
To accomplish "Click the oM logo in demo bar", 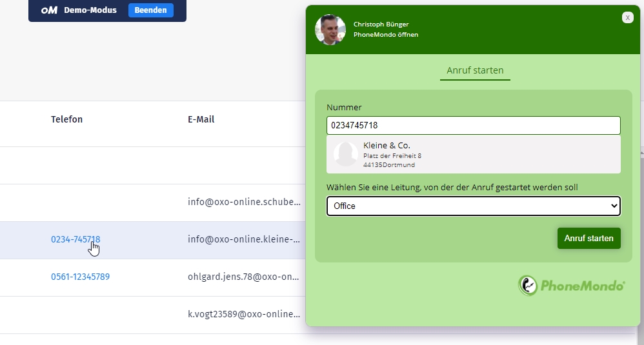I will tap(49, 10).
